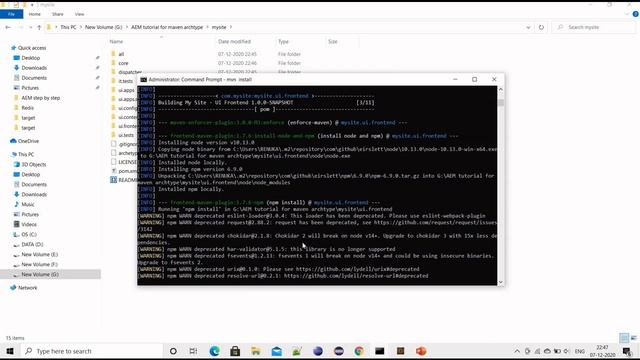The image size is (640, 360).
Task: Open 'AEM step by step' folder
Action: pyautogui.click(x=40, y=98)
